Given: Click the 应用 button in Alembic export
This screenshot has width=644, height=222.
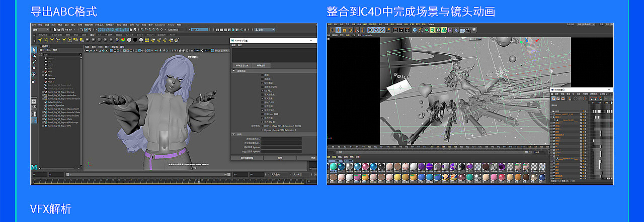Looking at the screenshot, I should pyautogui.click(x=280, y=158).
